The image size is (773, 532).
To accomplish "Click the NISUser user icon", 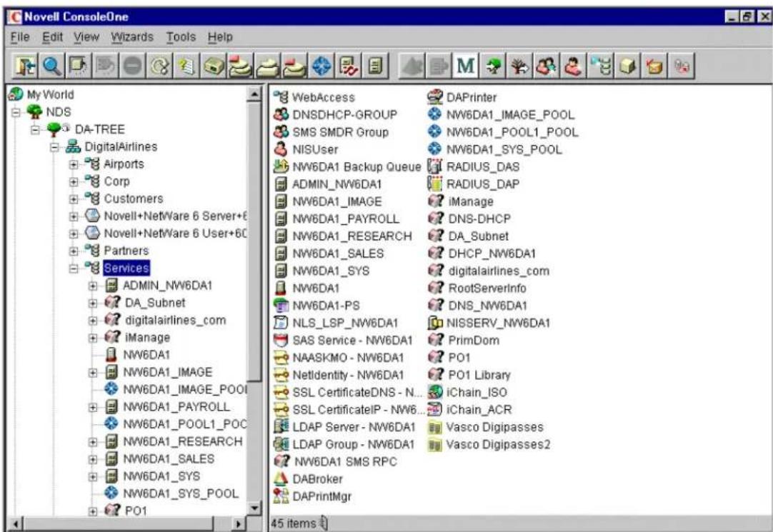I will [x=281, y=149].
